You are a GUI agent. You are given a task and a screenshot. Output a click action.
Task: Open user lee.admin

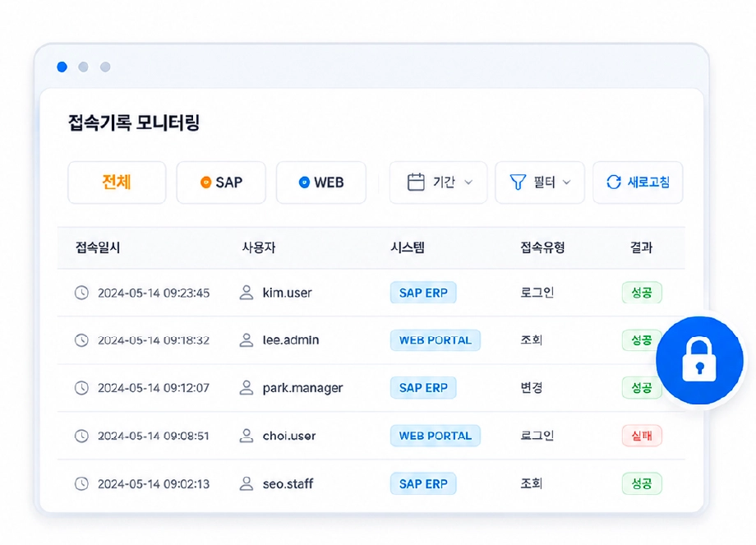291,340
